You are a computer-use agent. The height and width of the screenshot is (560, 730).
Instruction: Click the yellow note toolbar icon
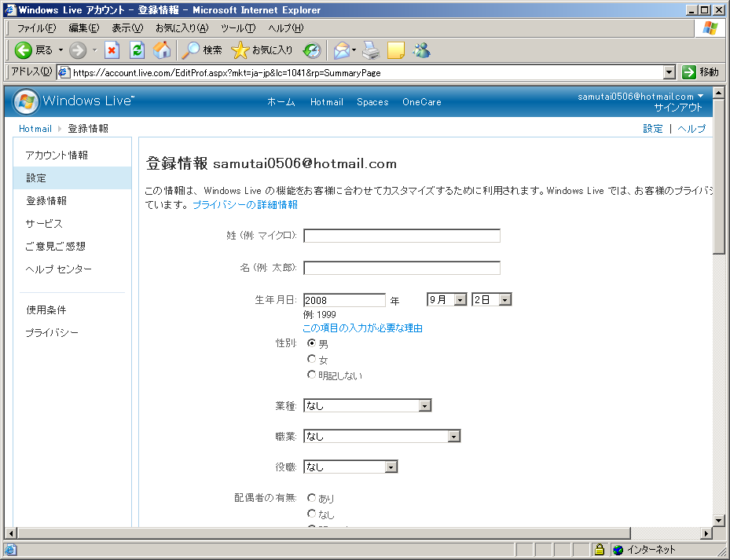pyautogui.click(x=396, y=50)
